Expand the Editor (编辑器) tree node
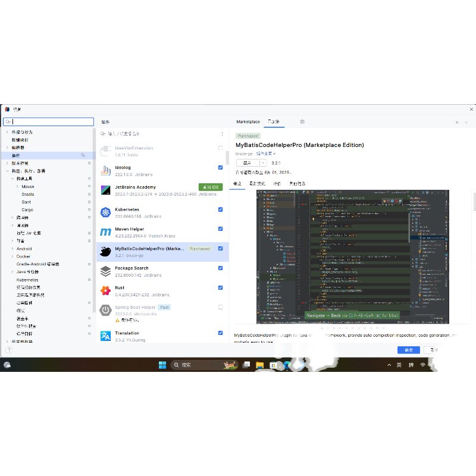The height and width of the screenshot is (476, 476). [x=7, y=148]
